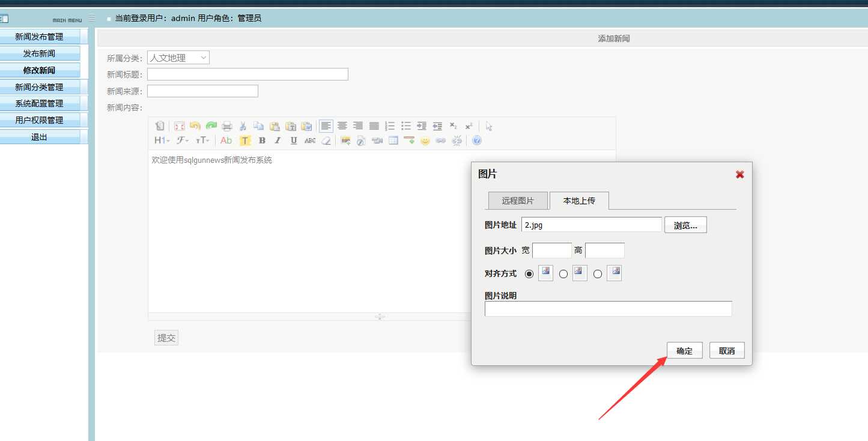Viewport: 868px width, 441px height.
Task: Decrease indent of the paragraph
Action: 437,126
